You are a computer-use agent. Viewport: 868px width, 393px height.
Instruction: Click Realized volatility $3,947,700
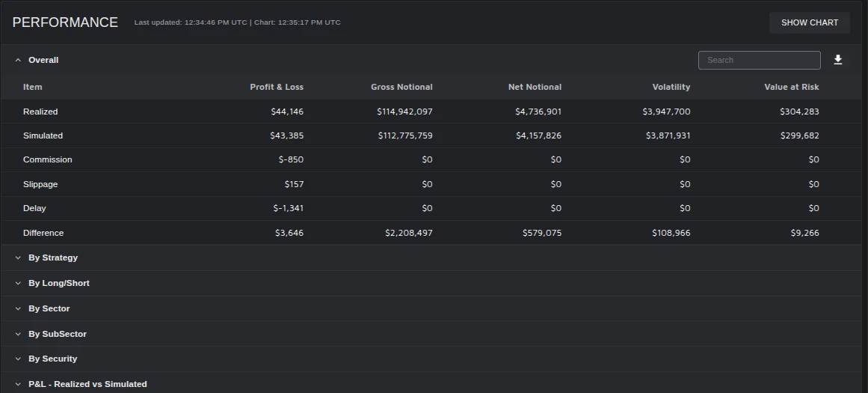tap(666, 112)
